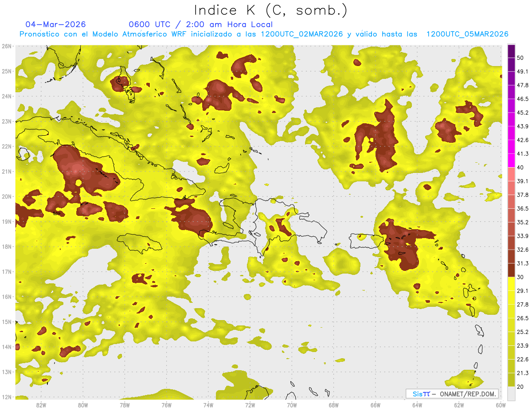Click the colorbar label '22.6'
Viewport: 532px width, 411px height.
click(x=523, y=359)
